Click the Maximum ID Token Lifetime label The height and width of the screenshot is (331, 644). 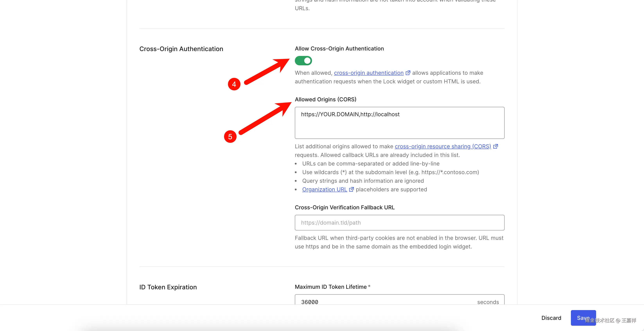click(x=331, y=287)
